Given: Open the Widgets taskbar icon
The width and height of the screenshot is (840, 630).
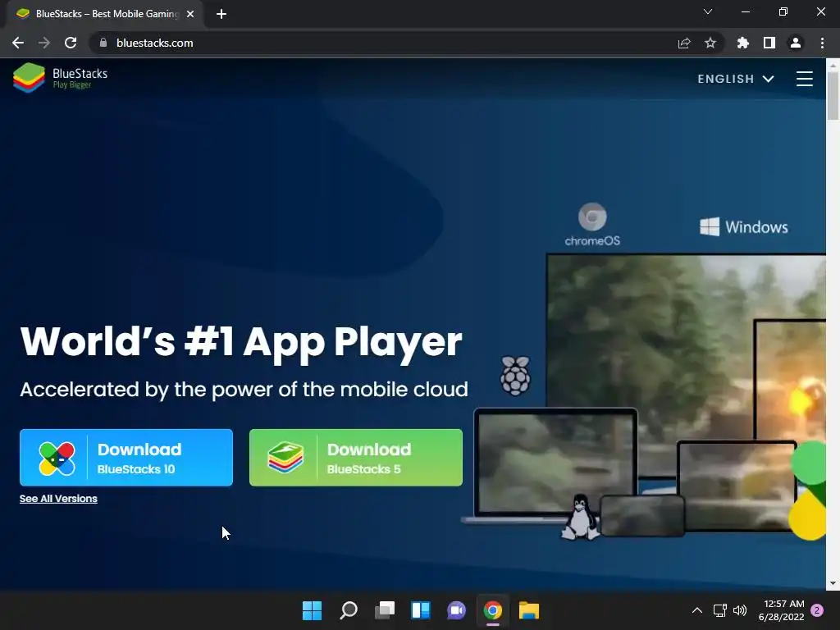Looking at the screenshot, I should 421,610.
